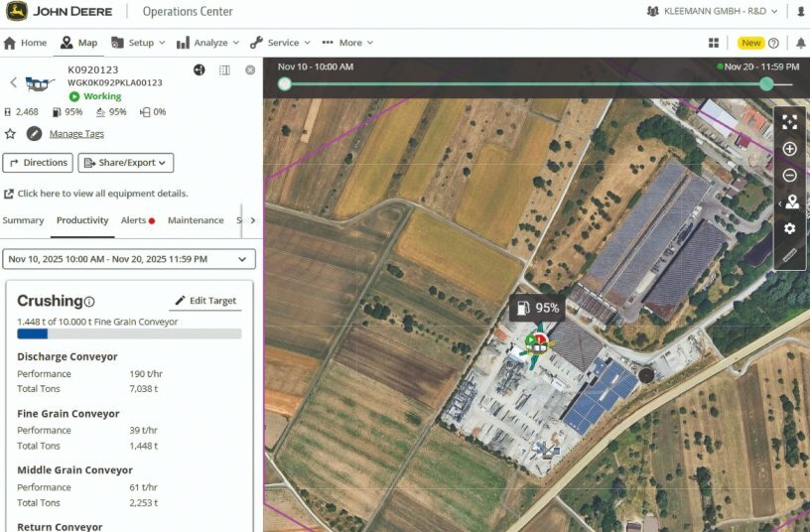Image resolution: width=810 pixels, height=532 pixels.
Task: Click the locate-on-map globe icon
Action: [199, 69]
